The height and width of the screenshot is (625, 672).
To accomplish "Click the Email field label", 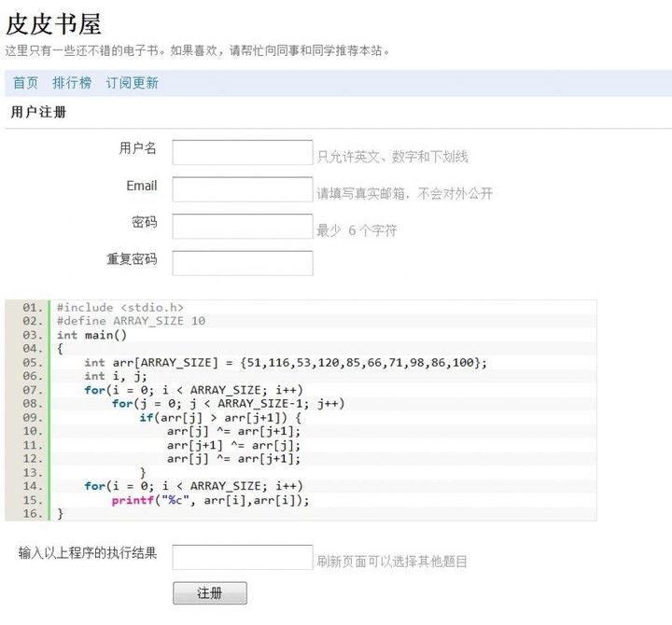I will click(141, 186).
